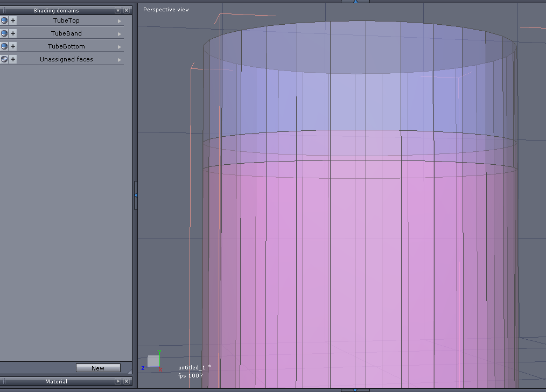Click the Unassigned faces sphere icon
This screenshot has width=546, height=392.
(4, 59)
